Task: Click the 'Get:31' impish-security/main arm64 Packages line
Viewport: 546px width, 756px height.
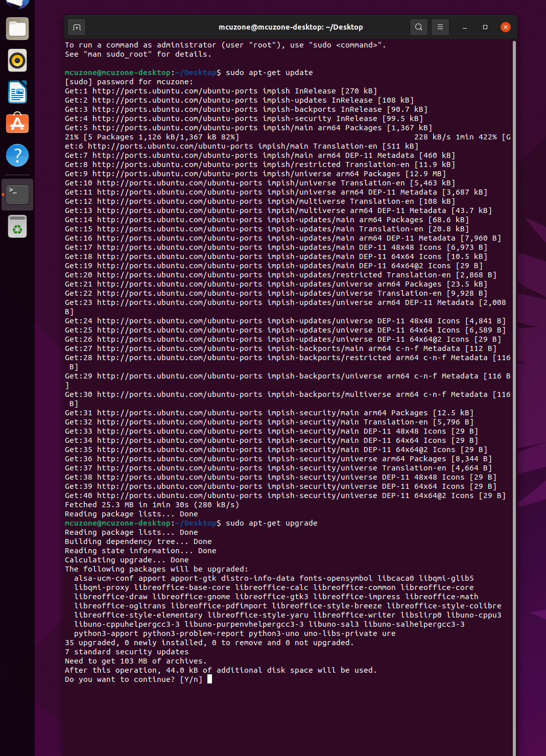Action: (x=269, y=413)
